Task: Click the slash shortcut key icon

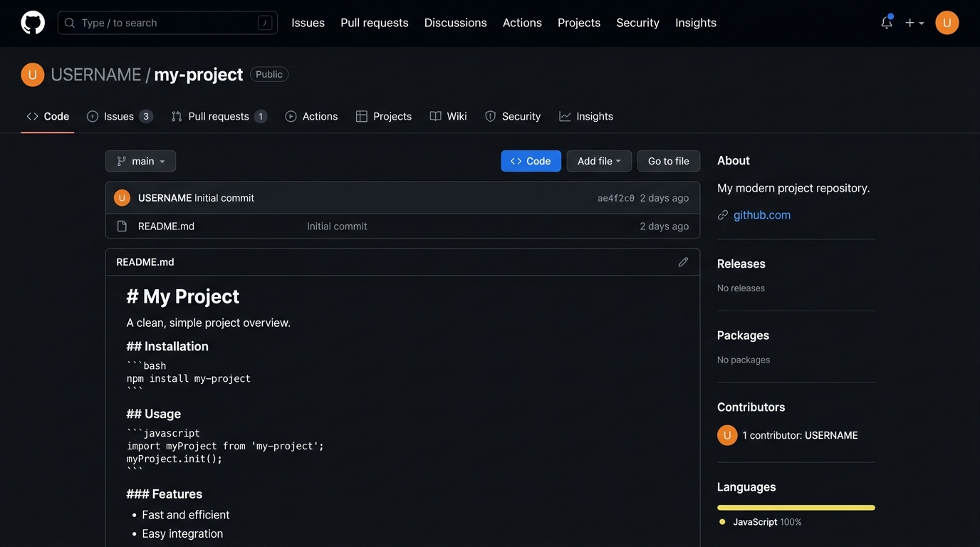Action: coord(265,23)
